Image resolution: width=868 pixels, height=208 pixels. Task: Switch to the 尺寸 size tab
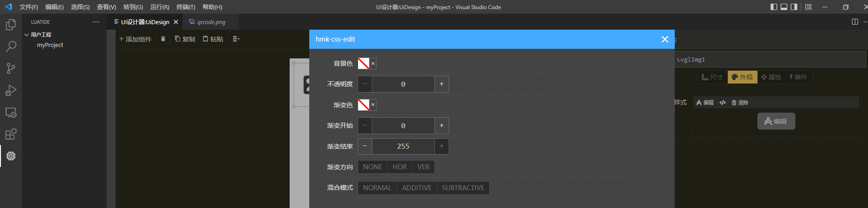(713, 77)
